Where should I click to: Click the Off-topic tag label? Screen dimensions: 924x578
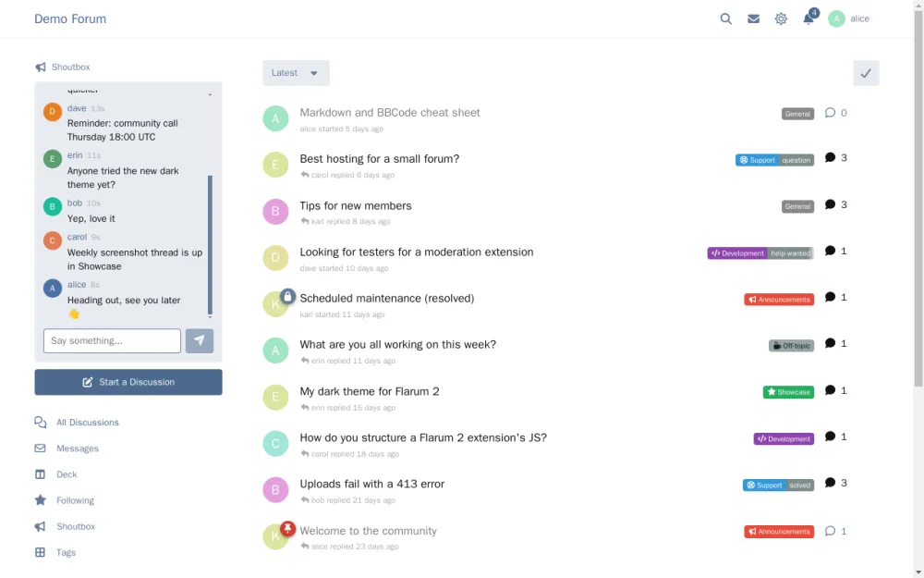pos(792,346)
